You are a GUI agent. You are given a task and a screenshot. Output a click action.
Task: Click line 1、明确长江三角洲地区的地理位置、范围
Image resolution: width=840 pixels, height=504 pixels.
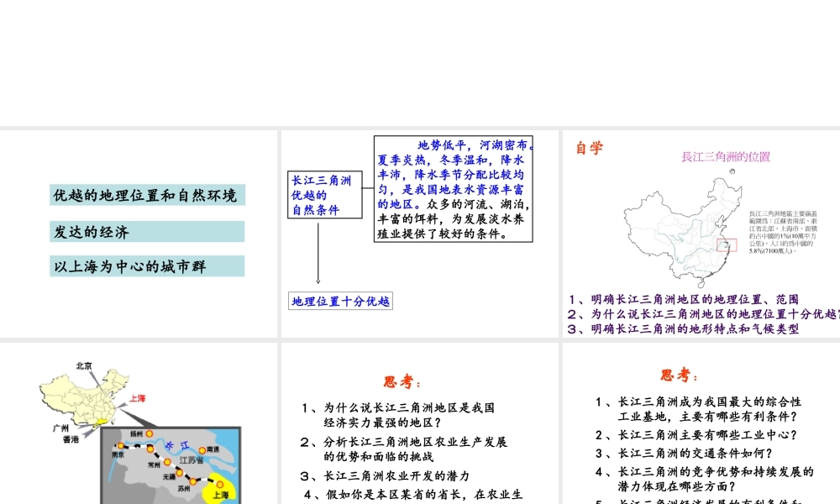[x=684, y=299]
